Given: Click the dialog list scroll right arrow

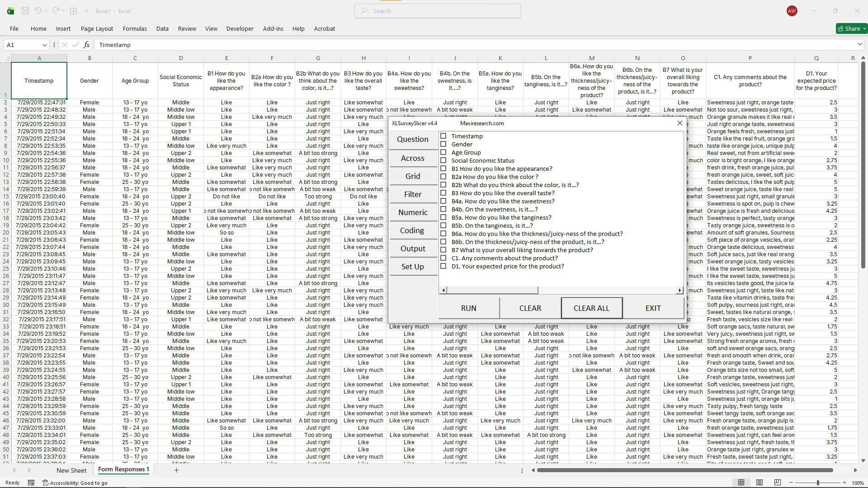Looking at the screenshot, I should pos(679,290).
